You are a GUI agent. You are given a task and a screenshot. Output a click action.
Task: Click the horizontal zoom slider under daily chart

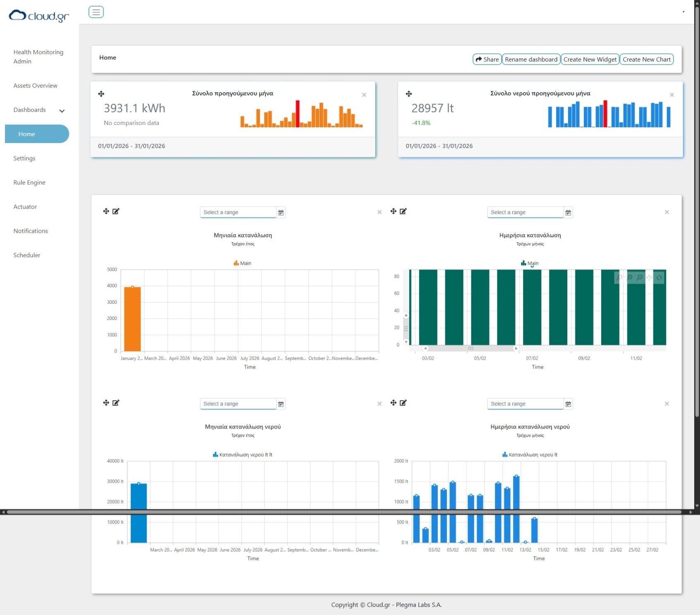coord(470,348)
